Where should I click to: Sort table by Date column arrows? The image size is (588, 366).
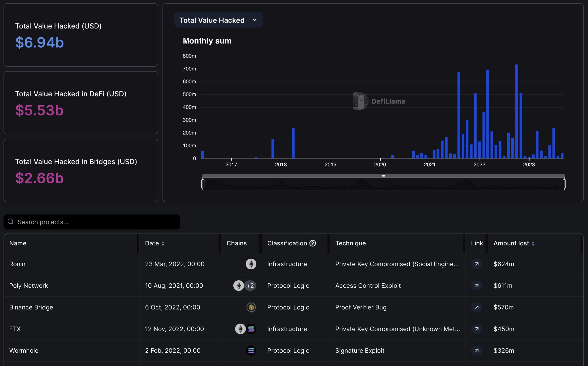pos(163,243)
